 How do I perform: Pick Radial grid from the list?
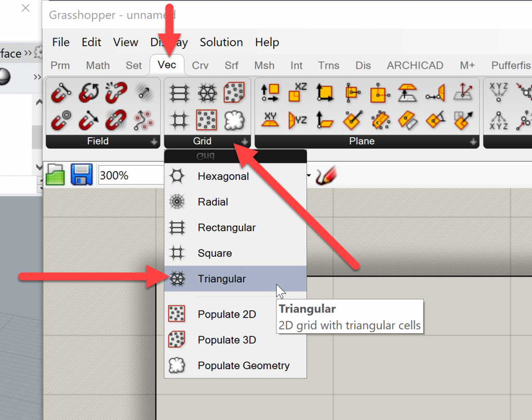point(213,202)
